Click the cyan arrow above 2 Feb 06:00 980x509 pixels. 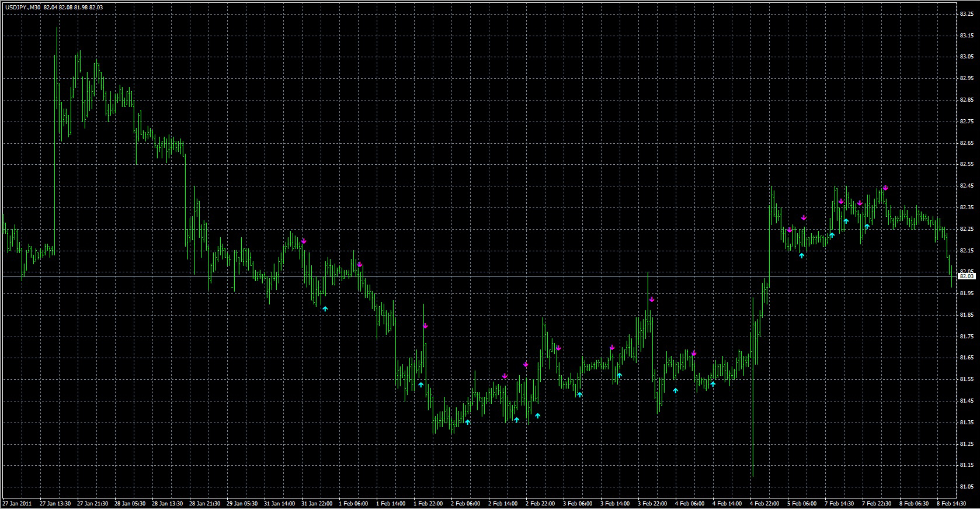point(468,421)
